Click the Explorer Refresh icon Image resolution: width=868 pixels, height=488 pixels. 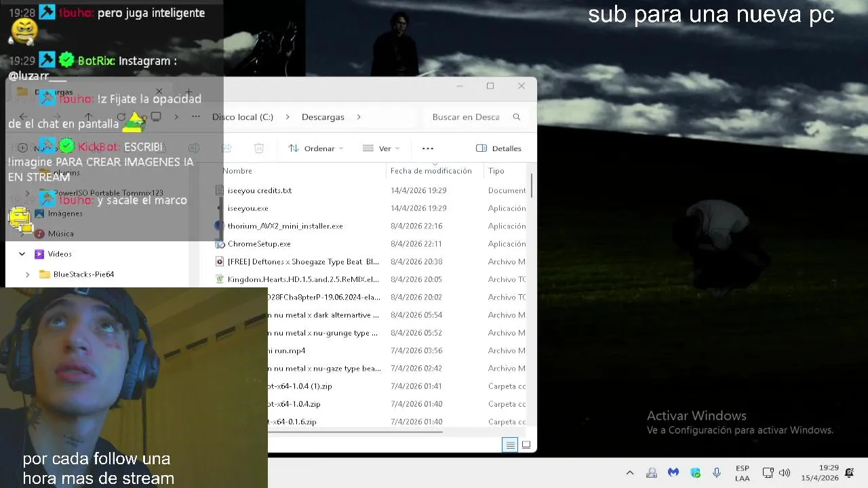[x=121, y=117]
